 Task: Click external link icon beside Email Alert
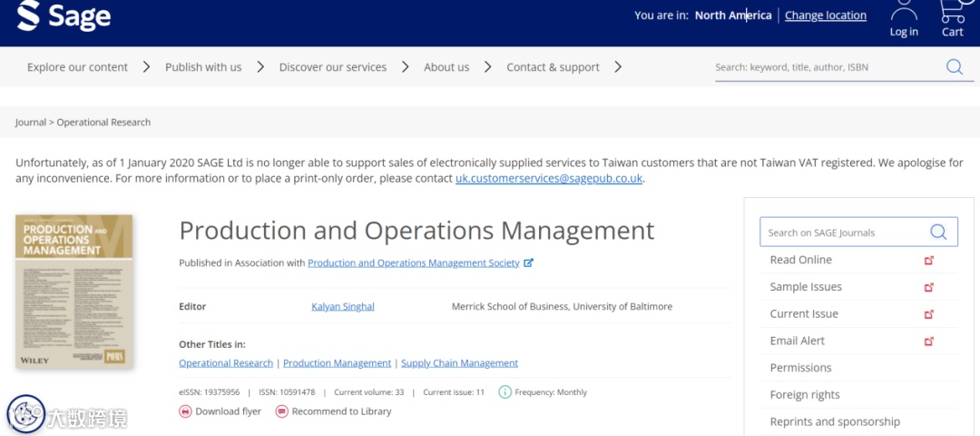pyautogui.click(x=929, y=341)
